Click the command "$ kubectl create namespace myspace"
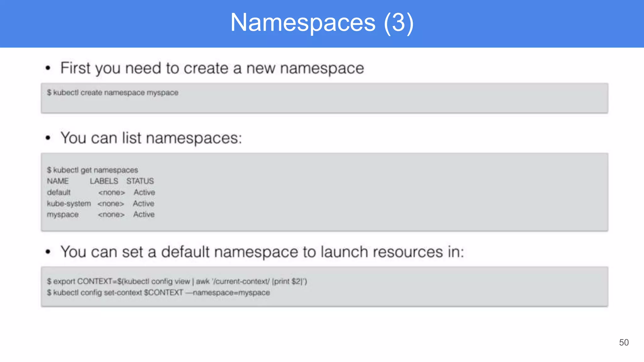 tap(113, 93)
